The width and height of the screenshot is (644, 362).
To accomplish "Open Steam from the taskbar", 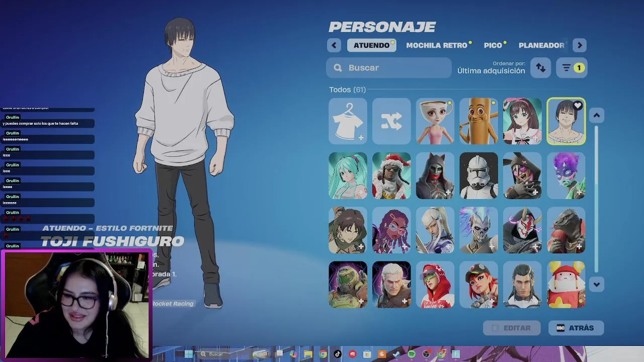I will click(396, 354).
